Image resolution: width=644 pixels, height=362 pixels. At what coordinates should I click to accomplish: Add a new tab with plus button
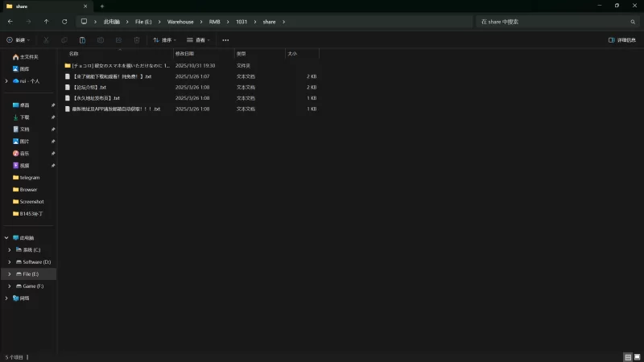click(x=102, y=6)
